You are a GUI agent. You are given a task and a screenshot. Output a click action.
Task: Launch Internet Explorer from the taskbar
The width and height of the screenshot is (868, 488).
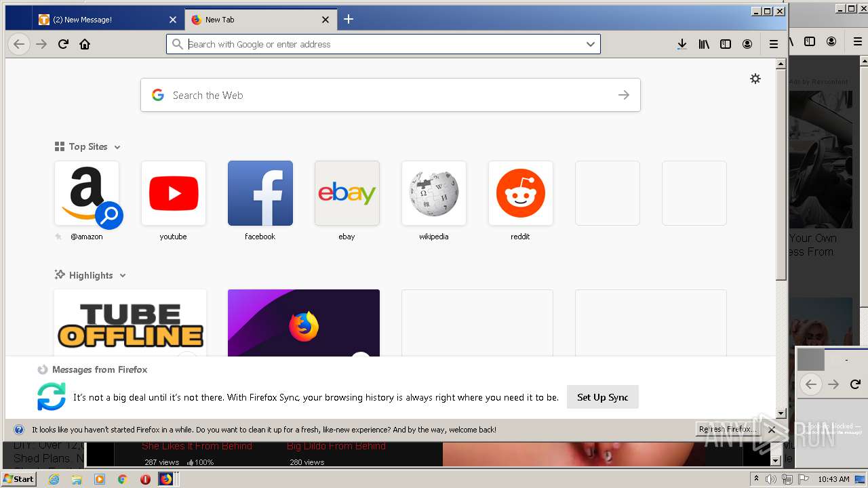(x=54, y=479)
